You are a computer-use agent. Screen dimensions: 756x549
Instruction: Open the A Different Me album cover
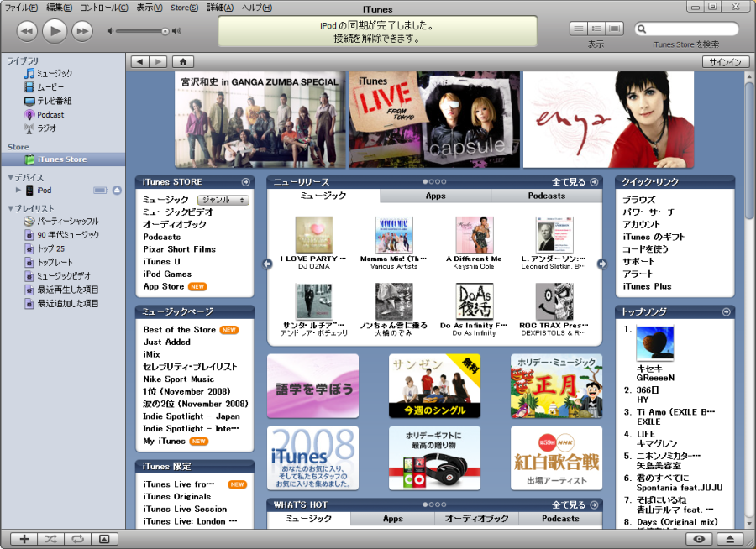click(475, 235)
